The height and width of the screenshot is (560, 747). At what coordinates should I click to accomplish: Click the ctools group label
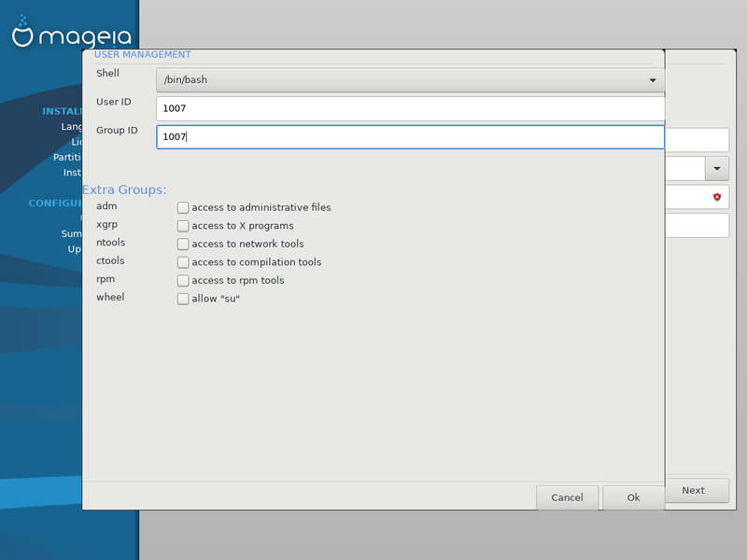click(x=110, y=261)
